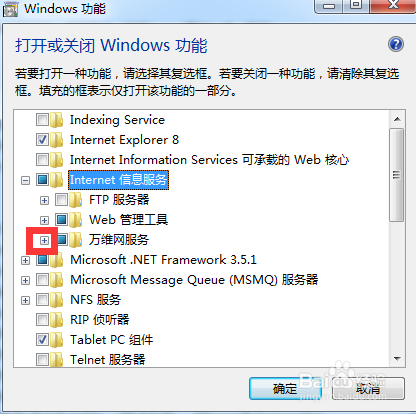Click the 确定 button
416x414 pixels.
tap(285, 389)
